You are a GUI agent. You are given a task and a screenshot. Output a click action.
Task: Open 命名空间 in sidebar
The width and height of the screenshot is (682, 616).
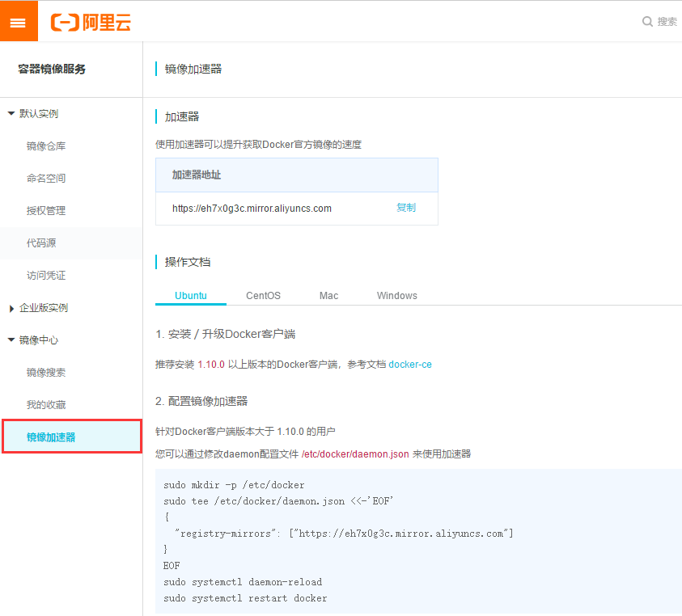pos(46,178)
